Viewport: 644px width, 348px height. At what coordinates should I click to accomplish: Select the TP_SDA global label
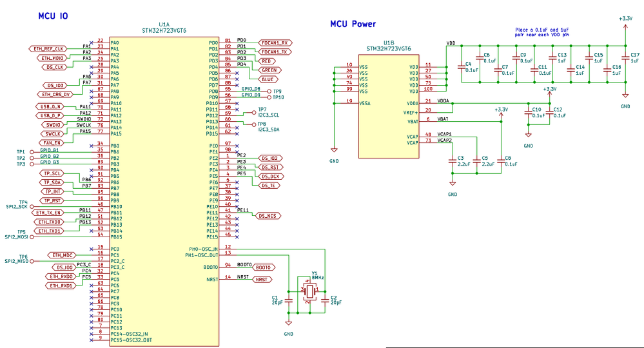click(52, 182)
